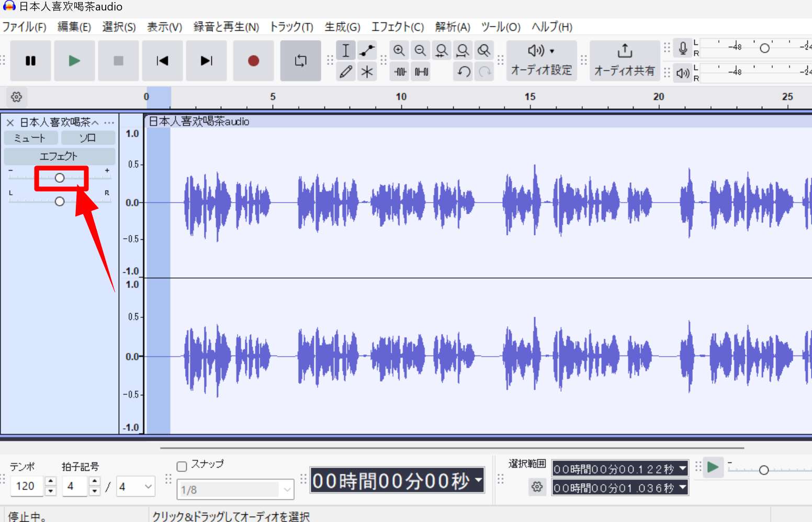Click the Pause button
The width and height of the screenshot is (812, 522).
click(30, 61)
